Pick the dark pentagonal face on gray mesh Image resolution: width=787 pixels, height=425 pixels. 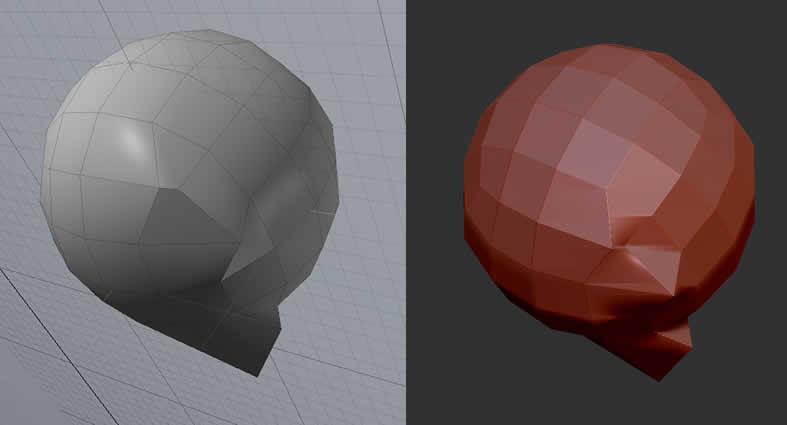click(x=187, y=216)
